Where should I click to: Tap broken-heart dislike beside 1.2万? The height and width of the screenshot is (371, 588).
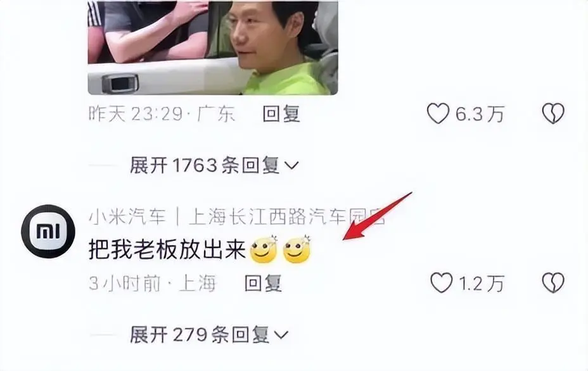pyautogui.click(x=553, y=283)
